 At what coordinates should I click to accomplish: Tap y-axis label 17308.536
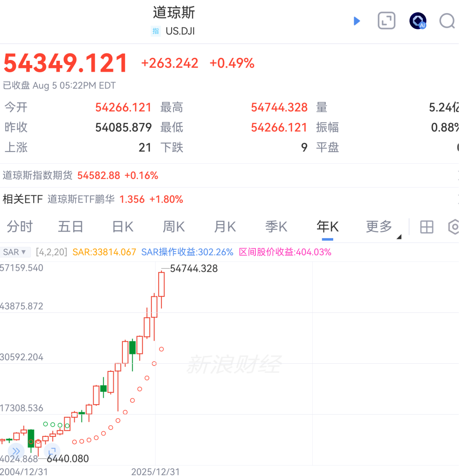pyautogui.click(x=22, y=408)
